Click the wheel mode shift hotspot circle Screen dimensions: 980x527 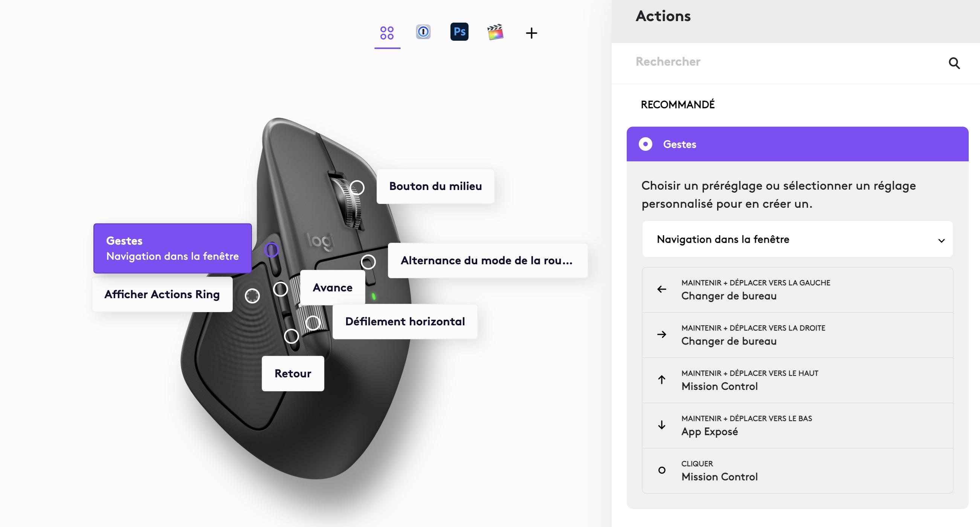(368, 262)
